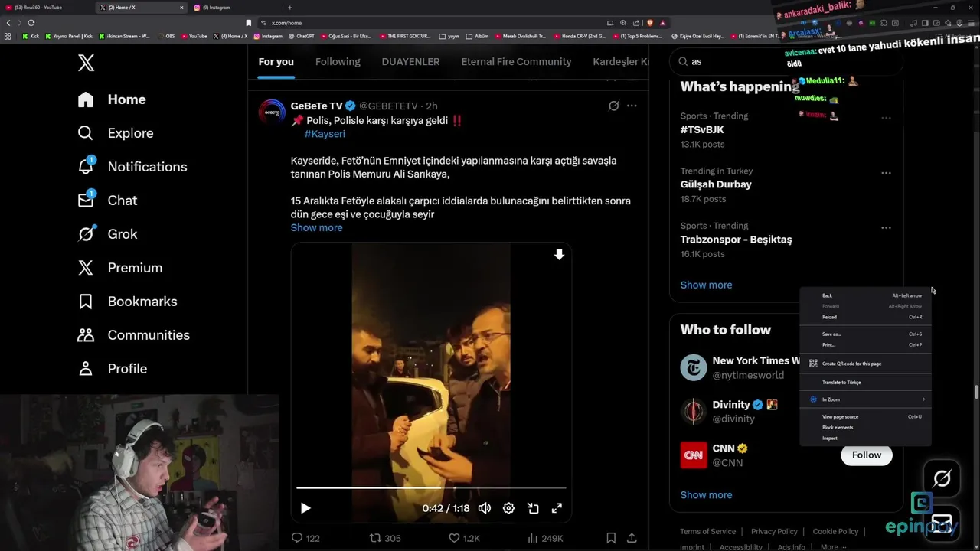Choose Print... in the context menu
Screen dimensions: 980x551
[865, 345]
